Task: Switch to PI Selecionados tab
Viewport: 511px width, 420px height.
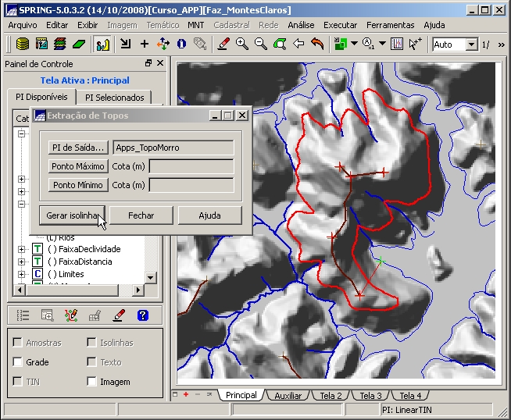Action: tap(114, 98)
